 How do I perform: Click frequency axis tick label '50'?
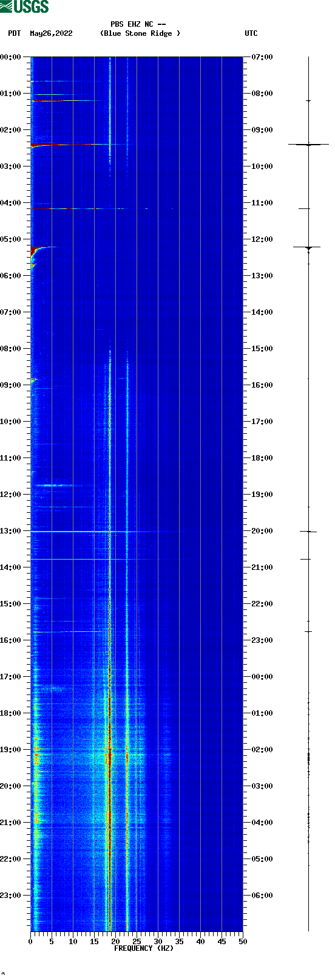point(243,942)
